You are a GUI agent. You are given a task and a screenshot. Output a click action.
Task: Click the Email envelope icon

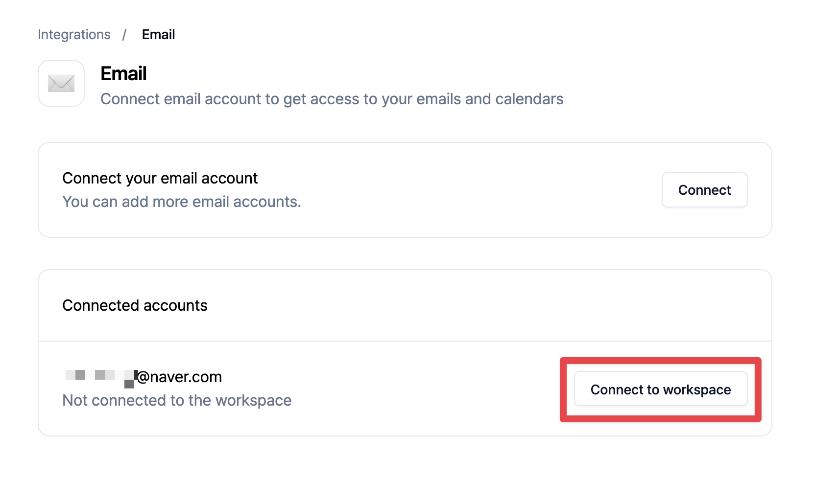tap(61, 83)
